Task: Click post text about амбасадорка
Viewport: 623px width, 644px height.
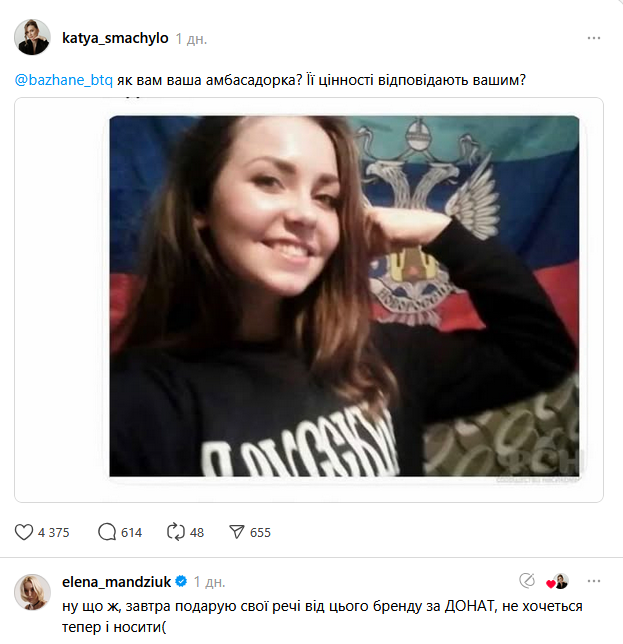Action: pos(321,80)
